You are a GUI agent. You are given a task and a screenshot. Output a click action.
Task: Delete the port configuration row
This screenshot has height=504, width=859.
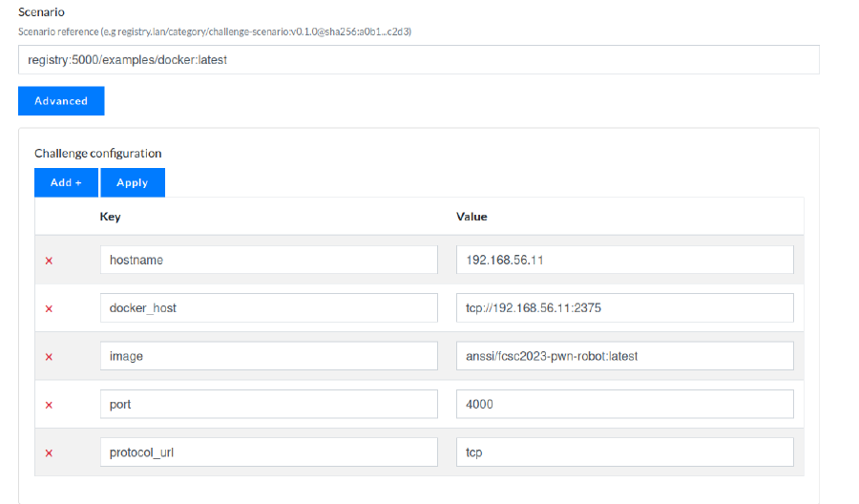coord(49,405)
